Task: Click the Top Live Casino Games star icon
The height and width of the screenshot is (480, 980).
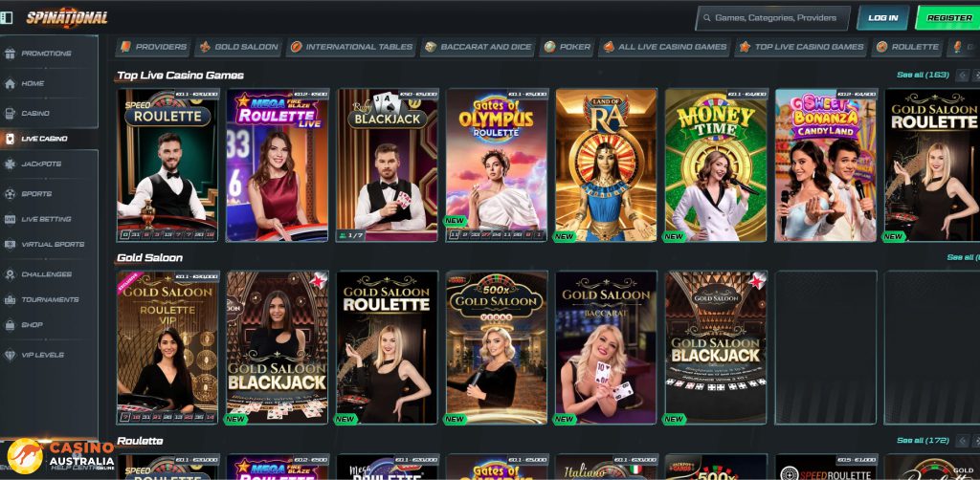Action: 745,47
